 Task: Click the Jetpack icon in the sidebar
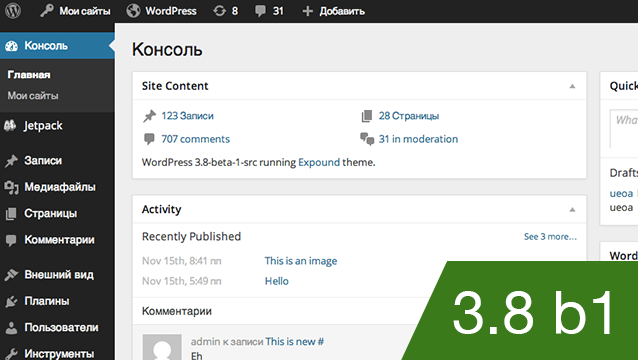tap(10, 126)
